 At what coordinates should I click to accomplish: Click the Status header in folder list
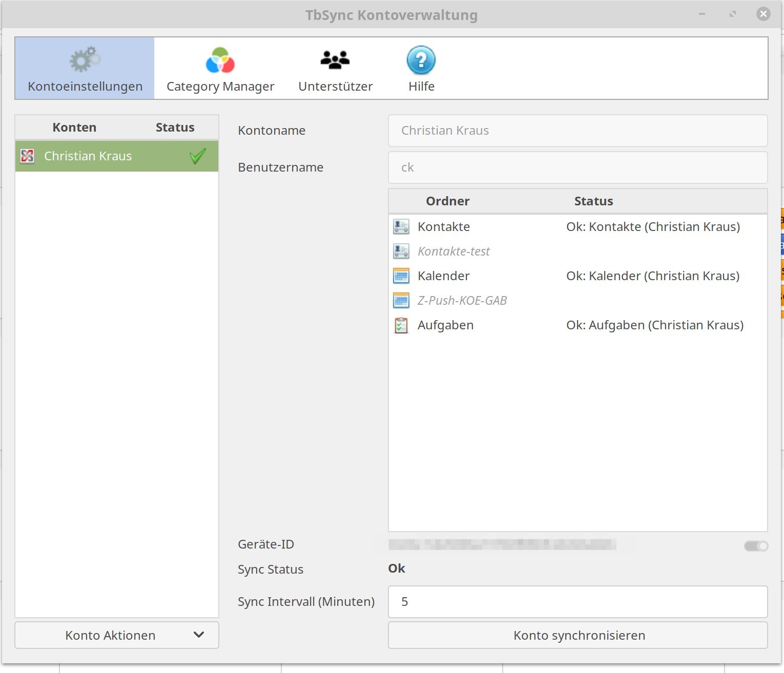pos(593,201)
